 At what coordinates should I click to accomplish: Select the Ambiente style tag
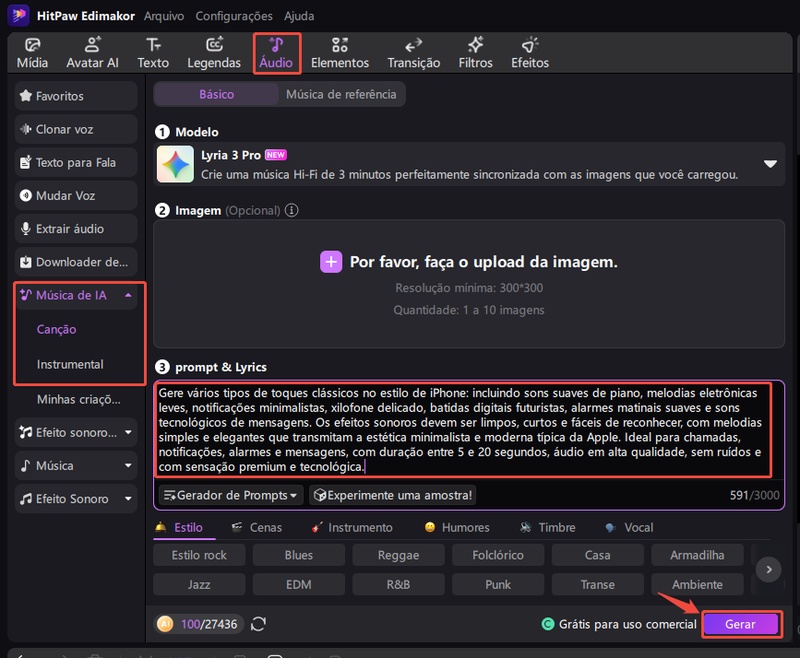click(697, 585)
